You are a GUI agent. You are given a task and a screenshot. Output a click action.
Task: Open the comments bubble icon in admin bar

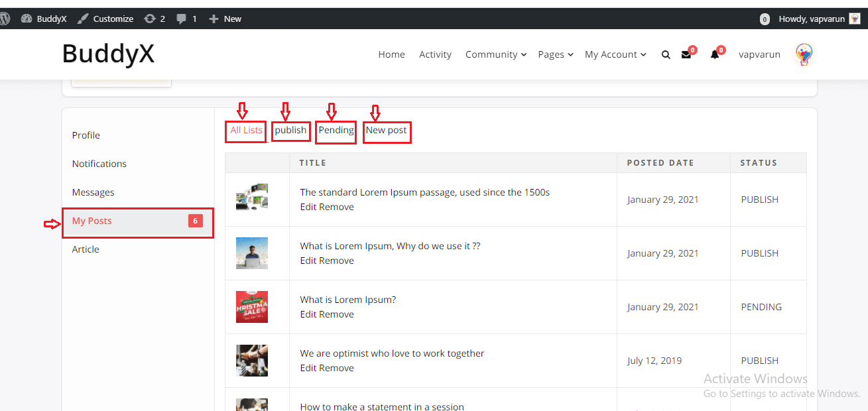[x=182, y=19]
